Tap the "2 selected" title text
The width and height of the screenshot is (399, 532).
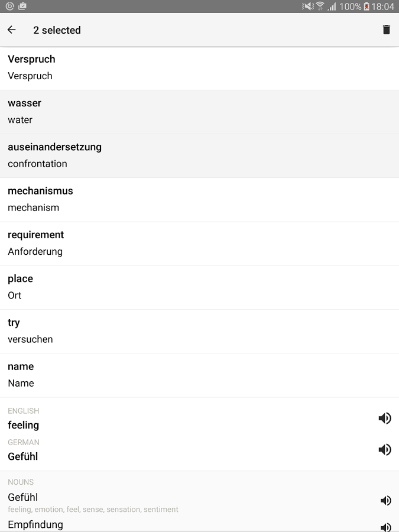tap(57, 30)
